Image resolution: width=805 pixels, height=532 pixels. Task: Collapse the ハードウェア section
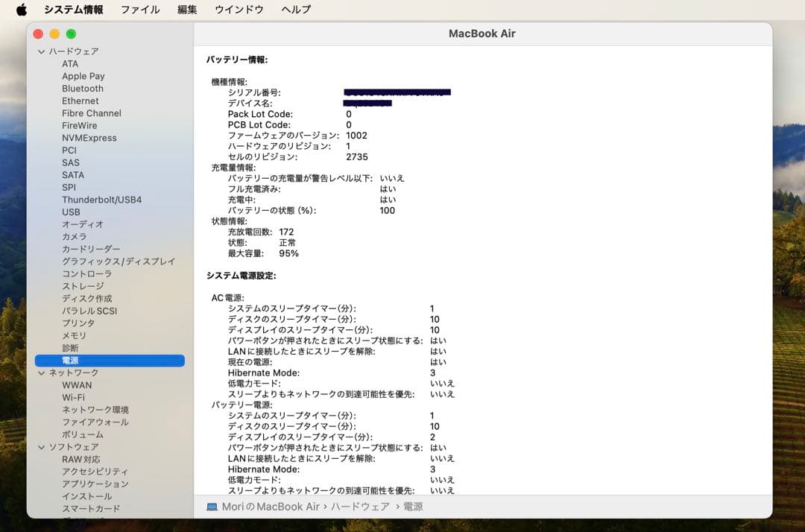tap(40, 51)
